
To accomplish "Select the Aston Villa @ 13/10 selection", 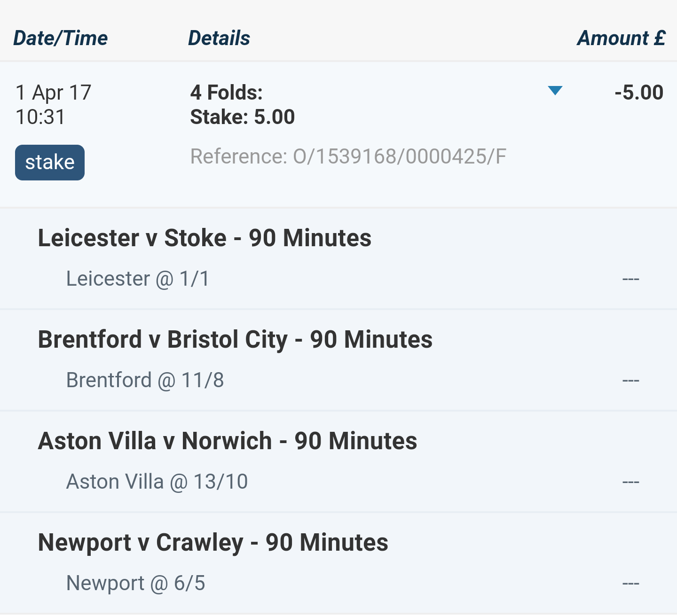I will [157, 482].
